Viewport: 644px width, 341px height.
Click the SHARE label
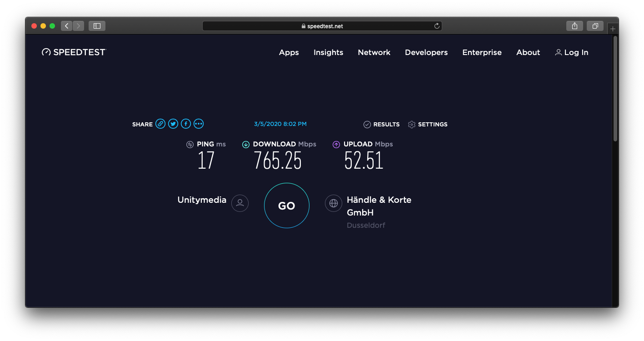pos(142,124)
